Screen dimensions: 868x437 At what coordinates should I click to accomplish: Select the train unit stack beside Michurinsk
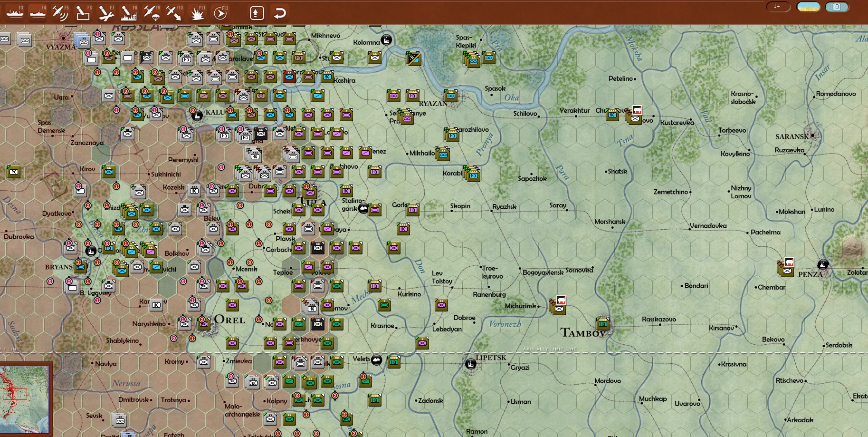(x=558, y=305)
